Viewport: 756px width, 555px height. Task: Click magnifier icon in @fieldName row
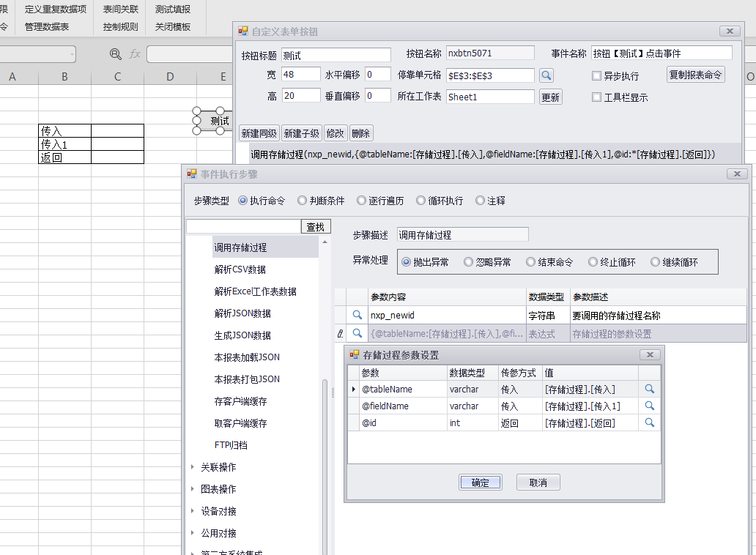(x=649, y=406)
